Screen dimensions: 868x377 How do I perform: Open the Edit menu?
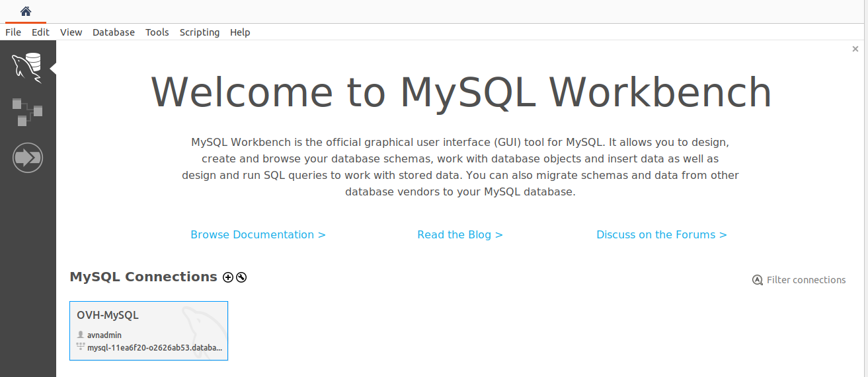[40, 32]
